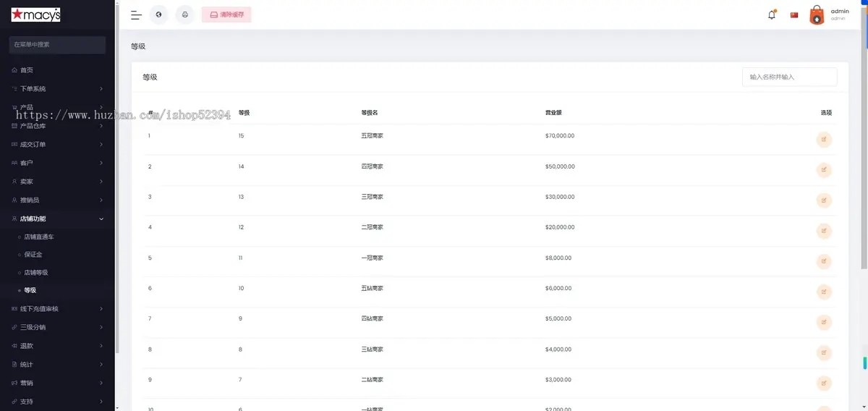Image resolution: width=868 pixels, height=411 pixels.
Task: Click the printer icon in top bar
Action: coord(185,14)
